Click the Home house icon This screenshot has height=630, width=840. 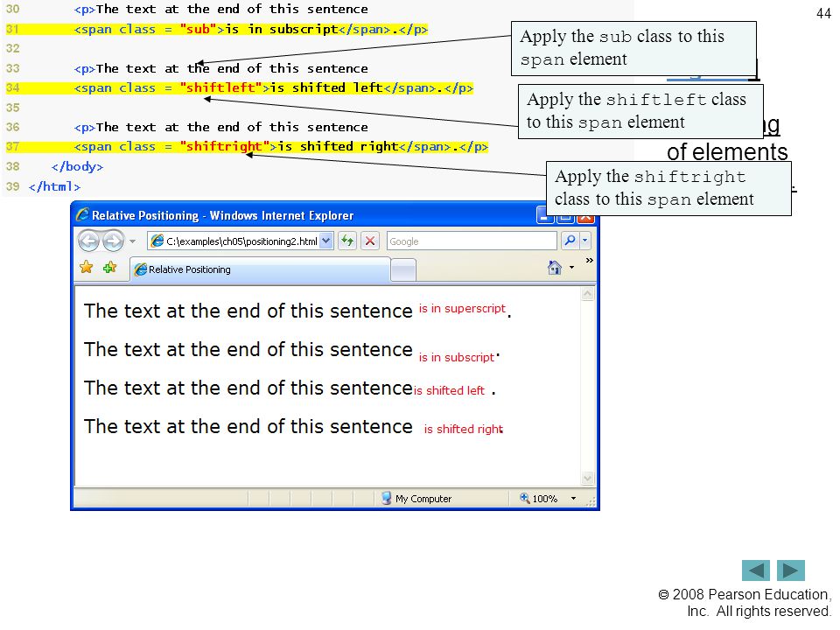555,268
